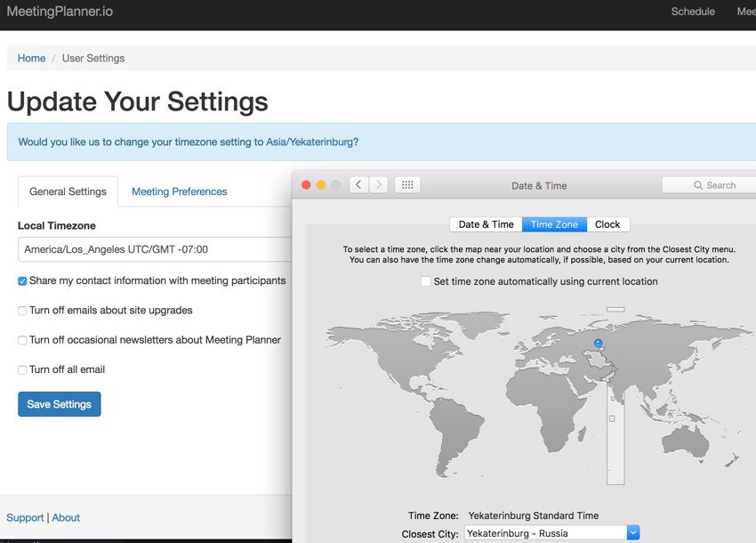
Task: Open Schedule in the top navigation
Action: pyautogui.click(x=693, y=12)
